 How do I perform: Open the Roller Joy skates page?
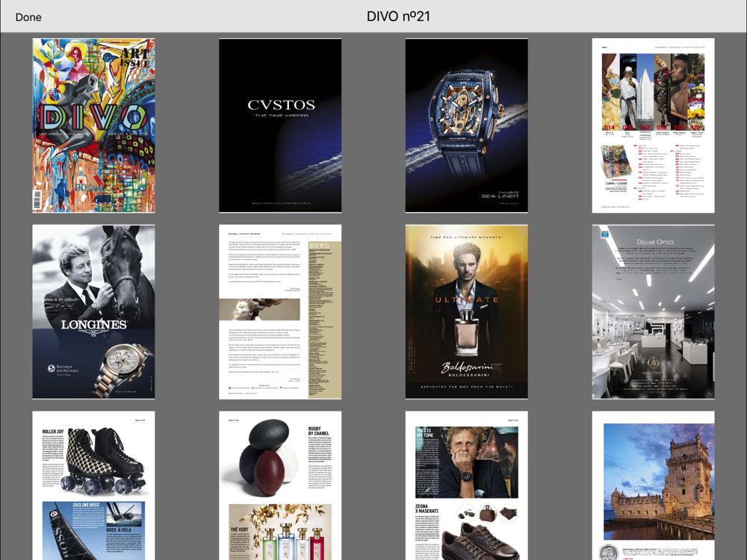[93, 486]
